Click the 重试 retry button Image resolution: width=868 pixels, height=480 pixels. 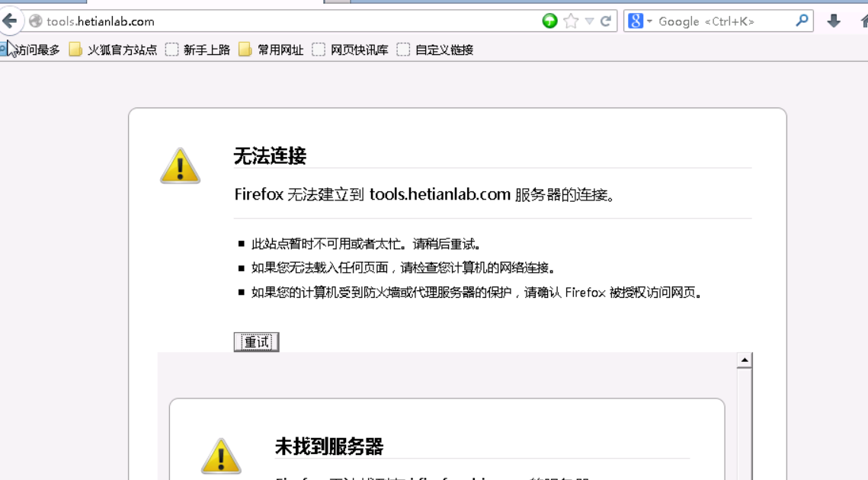click(x=256, y=341)
